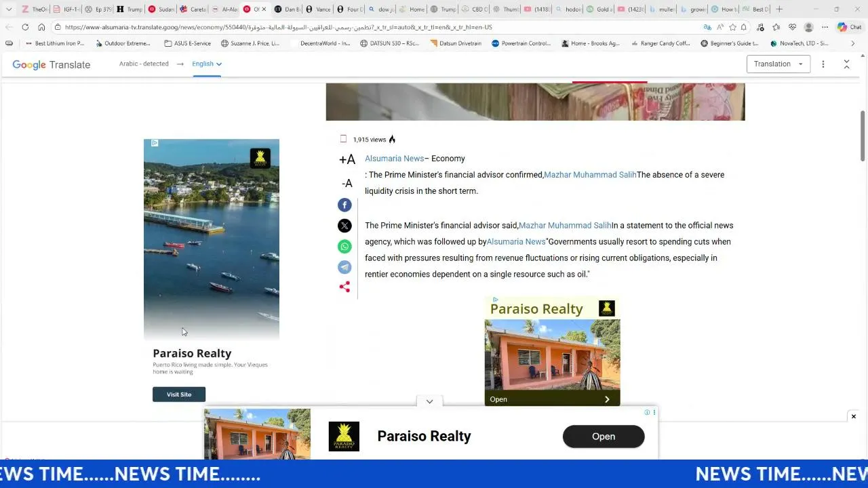Click Open button on bottom banner ad
The image size is (868, 488).
pos(604,436)
